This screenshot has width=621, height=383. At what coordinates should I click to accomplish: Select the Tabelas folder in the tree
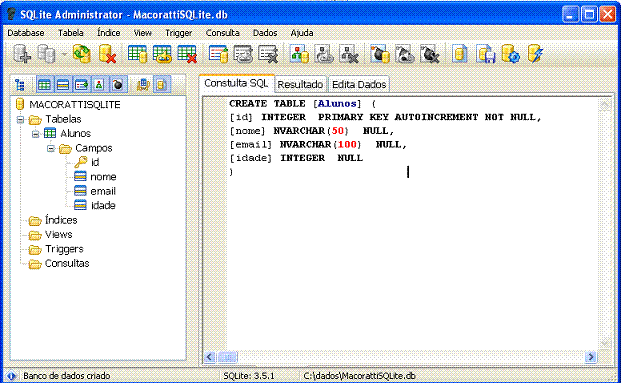tap(63, 119)
